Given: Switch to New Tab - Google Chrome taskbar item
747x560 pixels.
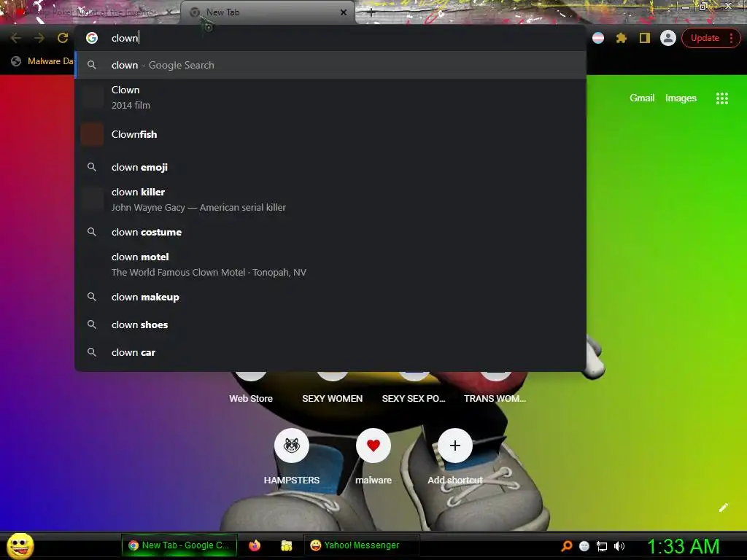Looking at the screenshot, I should [179, 545].
